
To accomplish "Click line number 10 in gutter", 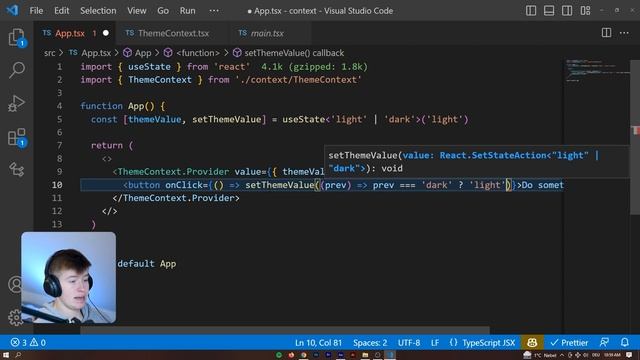I will 57,185.
